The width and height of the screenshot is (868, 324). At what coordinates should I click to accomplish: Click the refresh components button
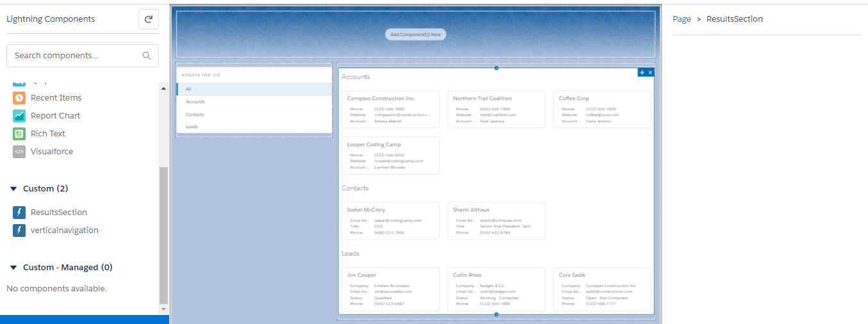tap(148, 19)
